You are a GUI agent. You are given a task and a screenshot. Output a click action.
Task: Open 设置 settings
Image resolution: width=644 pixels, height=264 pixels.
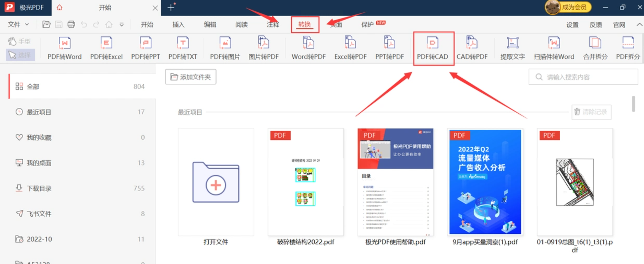[572, 25]
